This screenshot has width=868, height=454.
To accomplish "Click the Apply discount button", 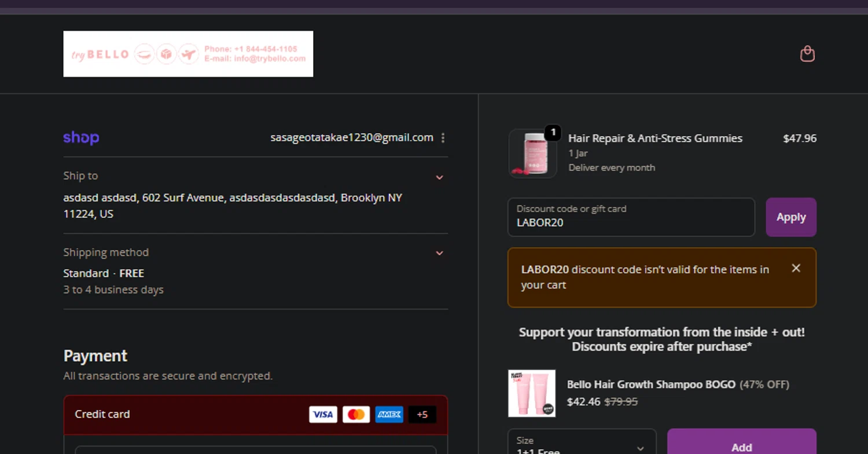I will coord(791,217).
